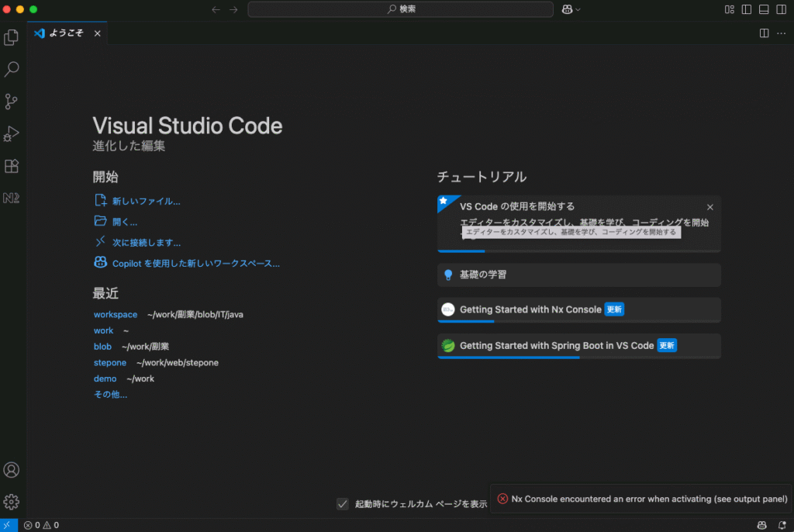Open recent folder work

[103, 331]
